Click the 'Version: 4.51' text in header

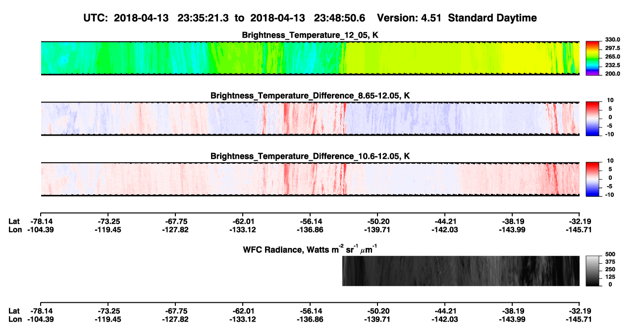tap(409, 18)
